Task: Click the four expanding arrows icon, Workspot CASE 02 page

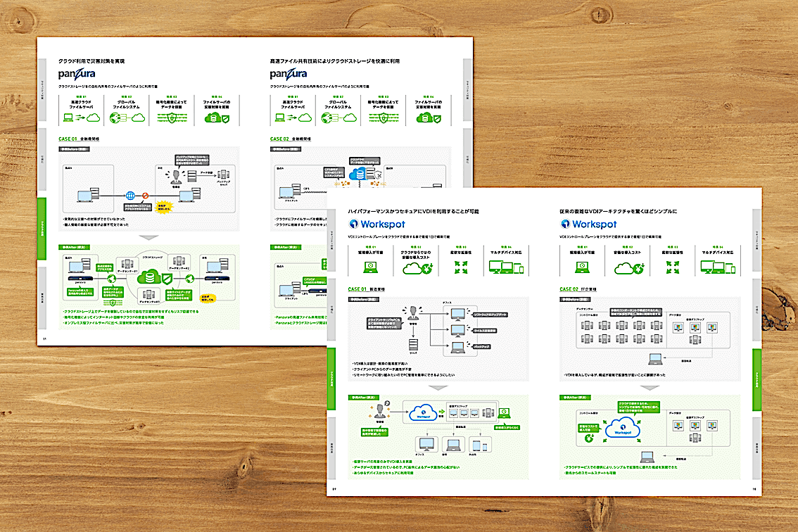Action: click(673, 267)
